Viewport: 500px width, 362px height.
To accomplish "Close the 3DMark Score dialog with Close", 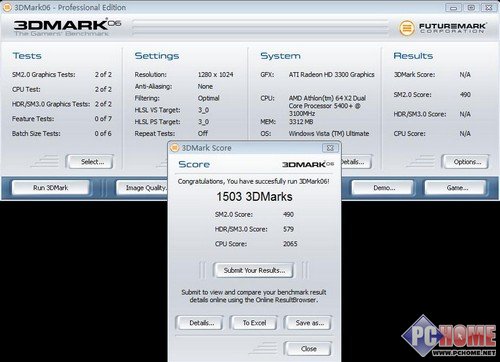I will (308, 349).
